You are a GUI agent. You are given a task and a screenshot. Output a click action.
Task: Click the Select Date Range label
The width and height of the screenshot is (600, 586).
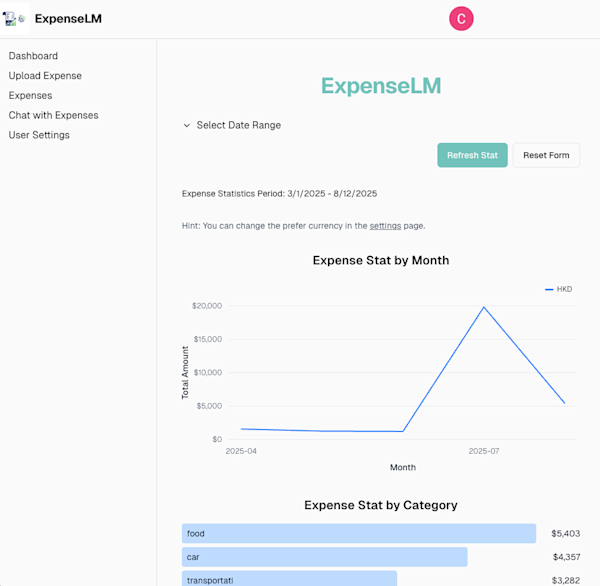(239, 125)
